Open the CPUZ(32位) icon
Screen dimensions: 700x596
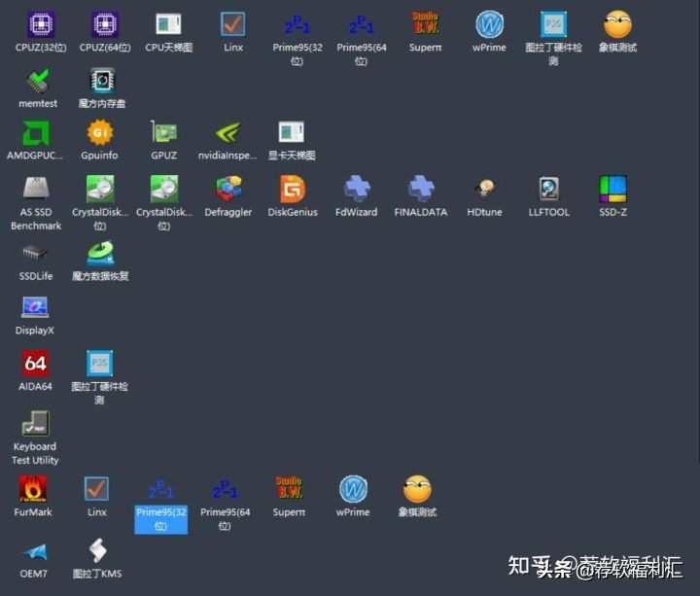coord(39,25)
